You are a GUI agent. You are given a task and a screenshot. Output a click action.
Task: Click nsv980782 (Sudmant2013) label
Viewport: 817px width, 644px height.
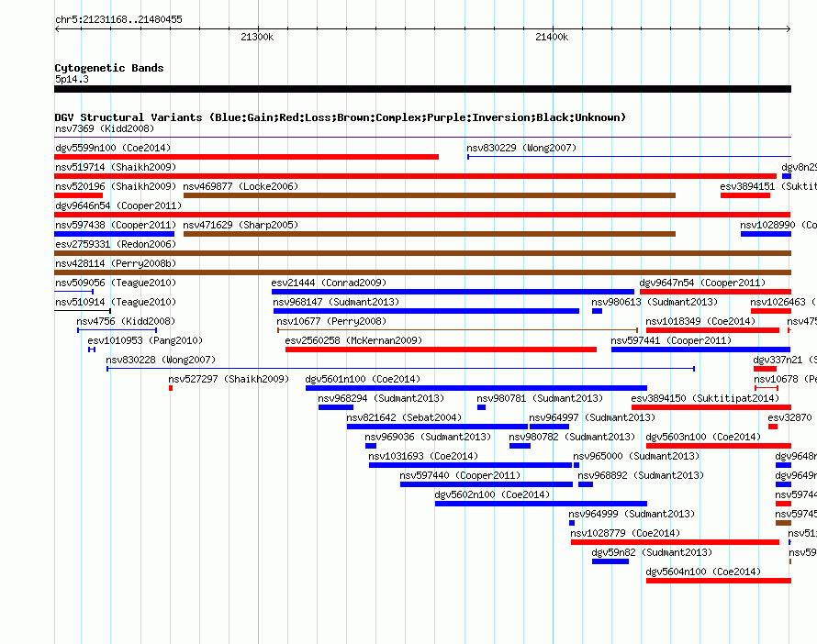click(x=572, y=437)
